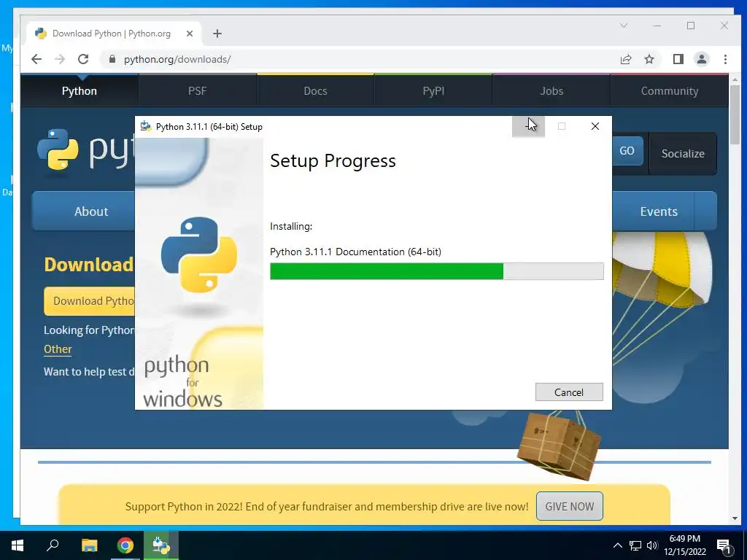Select the Python tab in site header
747x560 pixels.
[x=80, y=90]
